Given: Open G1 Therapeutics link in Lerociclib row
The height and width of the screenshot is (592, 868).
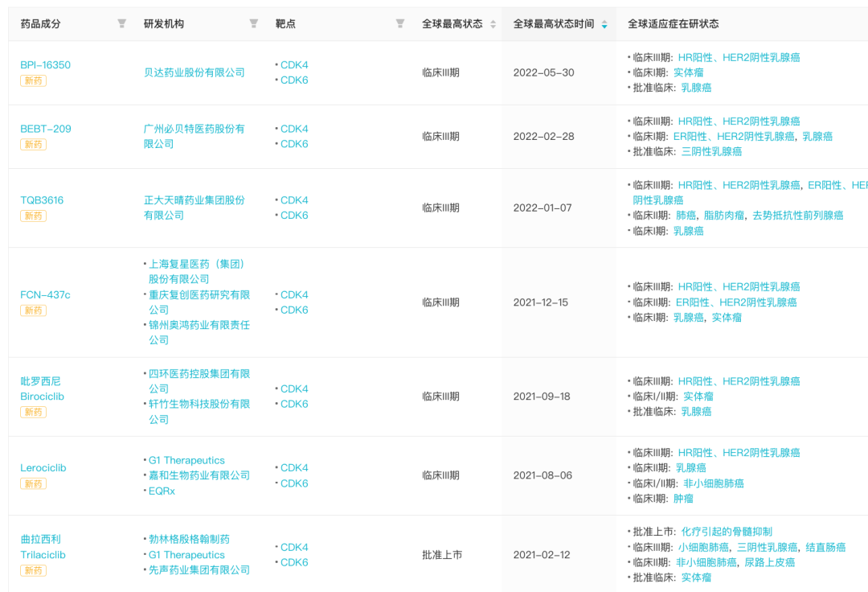Looking at the screenshot, I should [x=186, y=460].
